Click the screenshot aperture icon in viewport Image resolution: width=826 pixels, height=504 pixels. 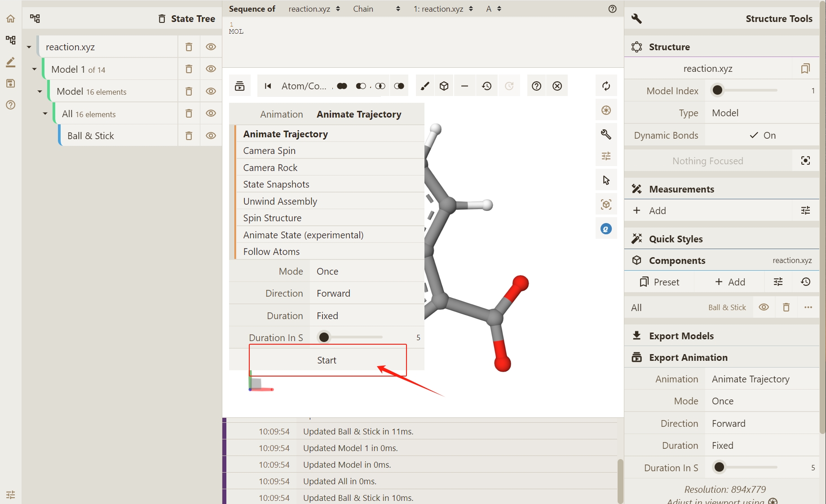[x=606, y=110]
